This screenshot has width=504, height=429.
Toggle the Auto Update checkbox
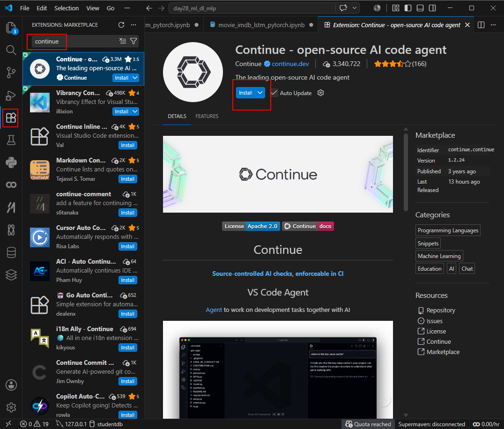pos(274,93)
